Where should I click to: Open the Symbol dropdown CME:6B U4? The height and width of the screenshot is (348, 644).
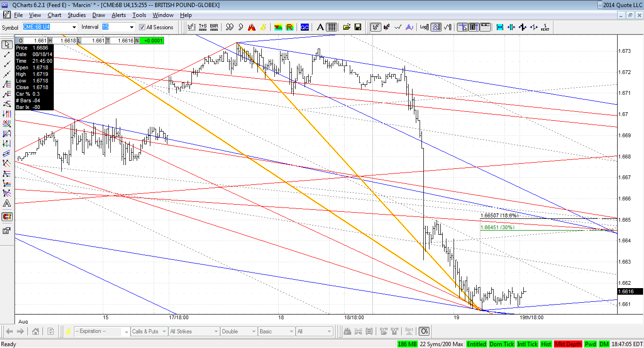(x=49, y=27)
